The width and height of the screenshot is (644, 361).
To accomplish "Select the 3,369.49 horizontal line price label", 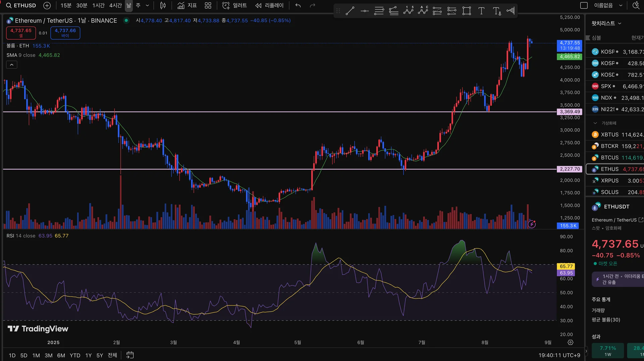I will (x=570, y=112).
